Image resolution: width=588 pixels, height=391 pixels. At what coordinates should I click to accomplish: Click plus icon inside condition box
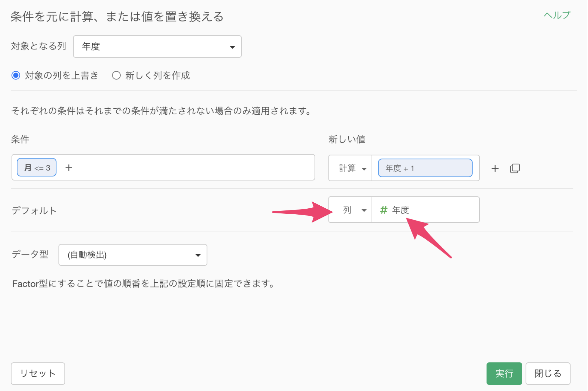coord(69,168)
